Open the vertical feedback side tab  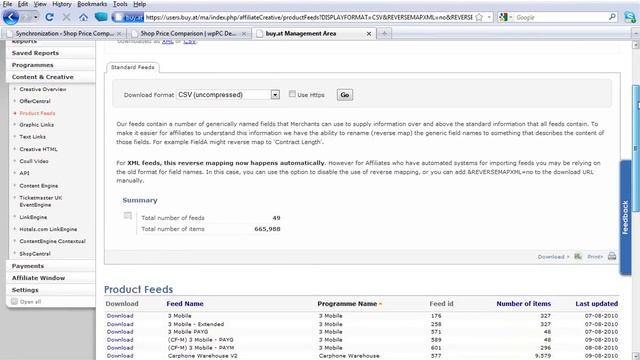tap(625, 218)
